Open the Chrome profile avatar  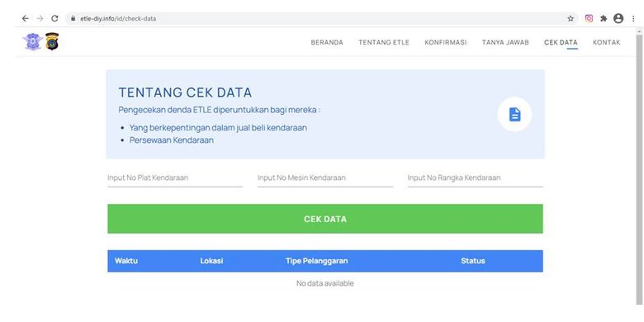pos(618,18)
